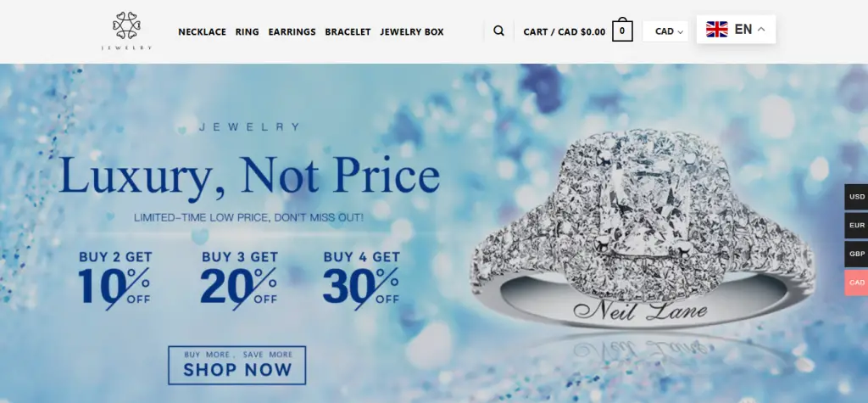Click the diamond ring banner image
This screenshot has width=868, height=403.
[643, 232]
